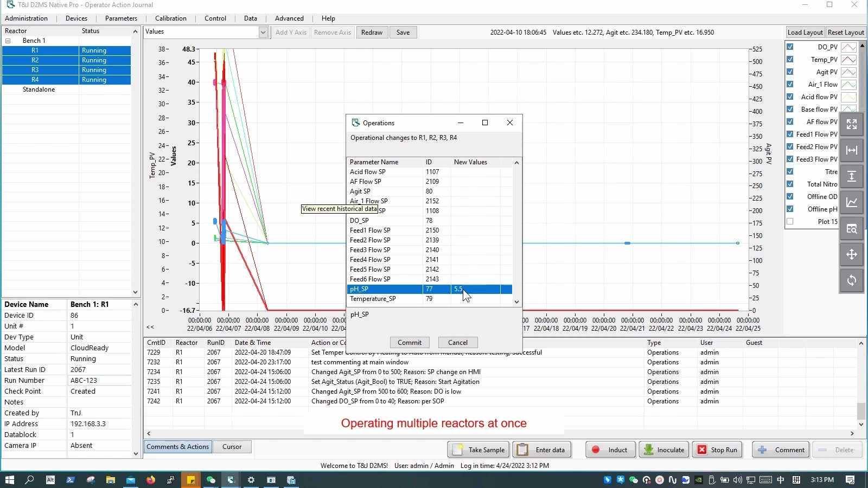
Task: Open File Explorer from the taskbar
Action: coord(111,480)
